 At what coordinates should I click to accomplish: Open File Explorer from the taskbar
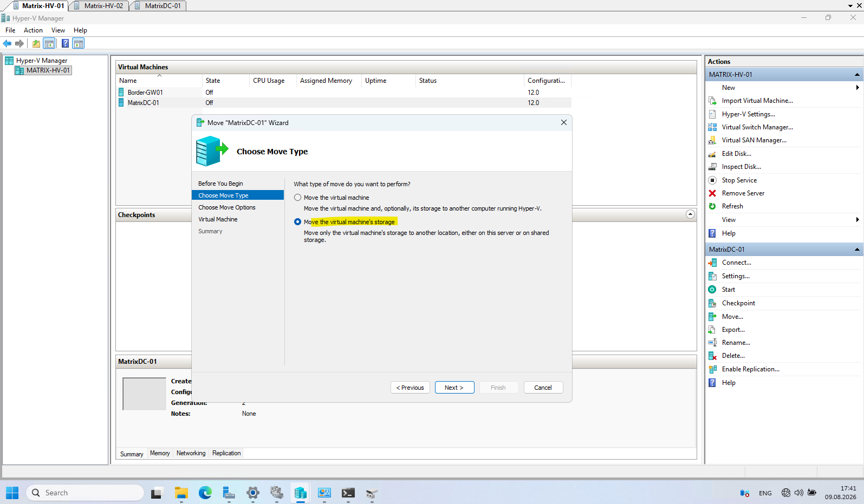tap(181, 493)
